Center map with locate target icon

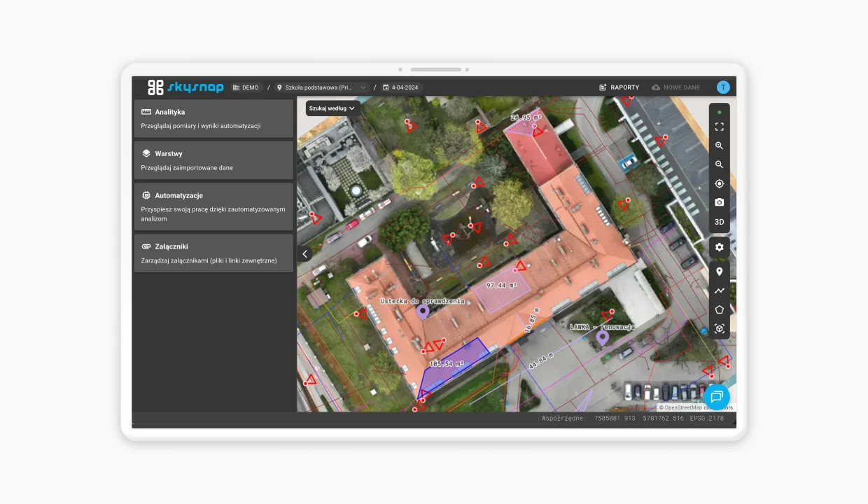click(x=719, y=184)
